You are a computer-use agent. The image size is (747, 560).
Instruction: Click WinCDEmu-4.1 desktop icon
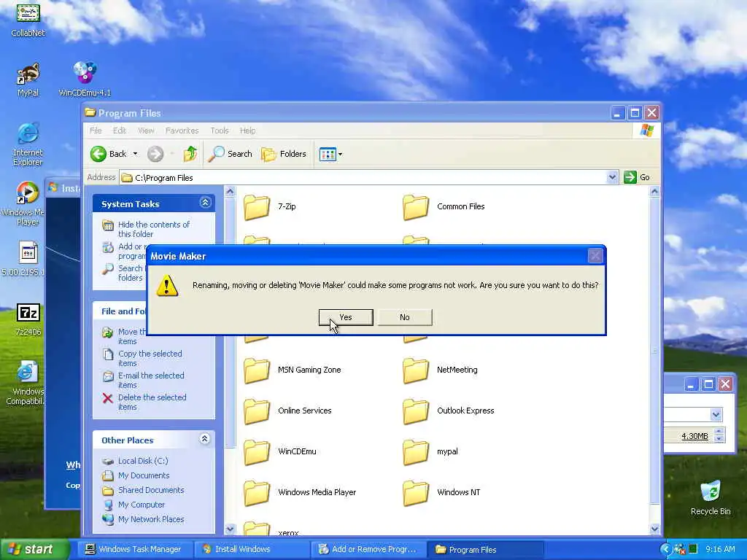click(85, 72)
